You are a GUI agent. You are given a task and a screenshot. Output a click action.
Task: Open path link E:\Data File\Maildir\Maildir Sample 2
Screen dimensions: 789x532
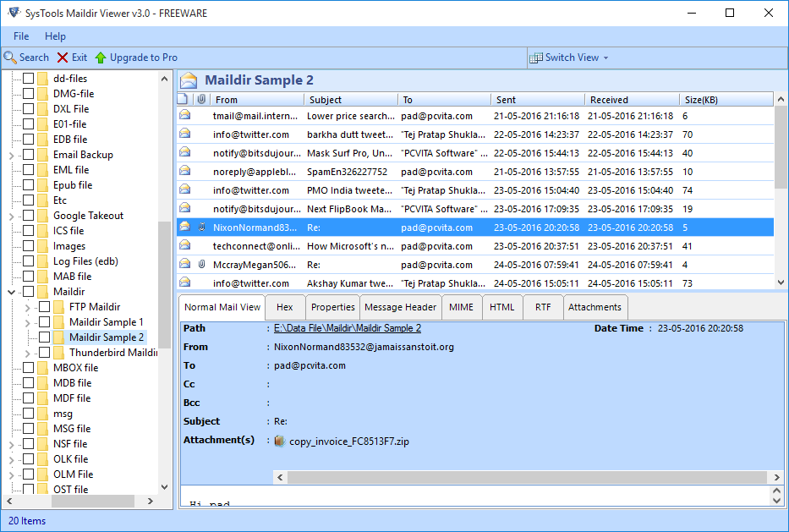pyautogui.click(x=348, y=328)
